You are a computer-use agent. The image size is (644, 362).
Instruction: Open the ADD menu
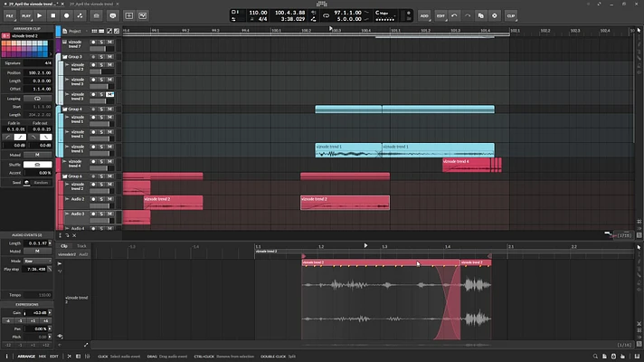[x=424, y=15]
